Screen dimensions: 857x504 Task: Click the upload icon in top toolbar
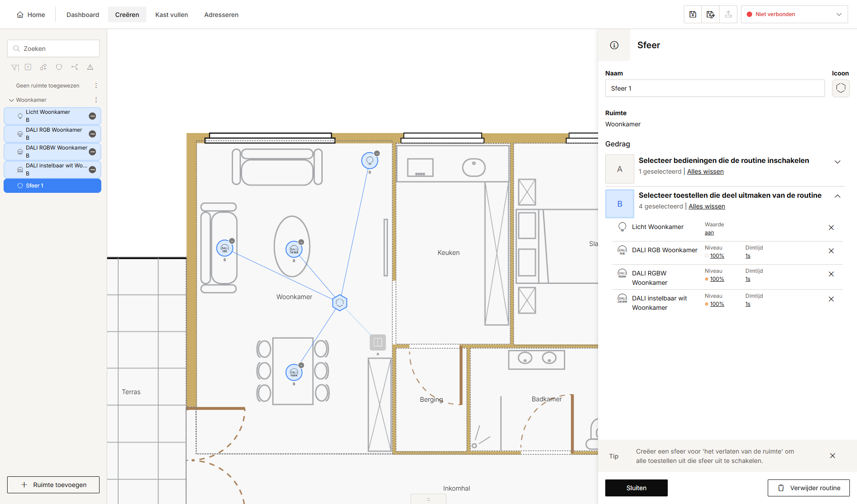click(x=728, y=14)
